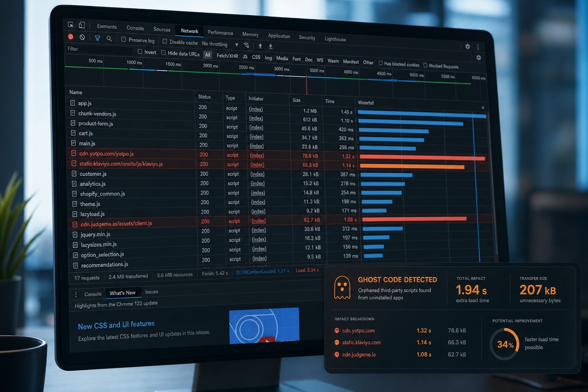Open the No throttling dropdown

click(220, 44)
